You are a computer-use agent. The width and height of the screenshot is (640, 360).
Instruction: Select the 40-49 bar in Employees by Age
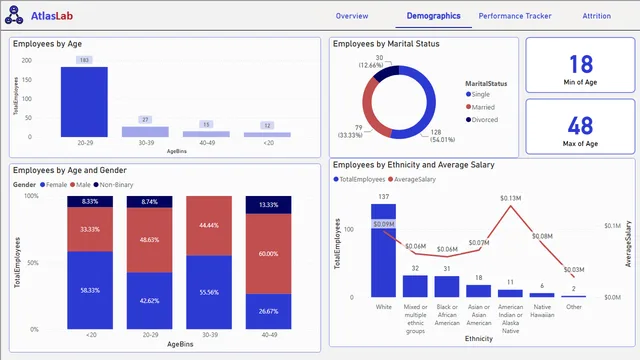coord(206,134)
